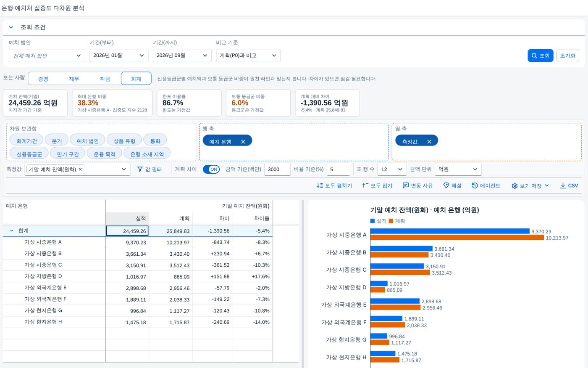Click the orange 계획 legend swatch
Image resolution: width=588 pixels, height=368 pixels.
391,221
